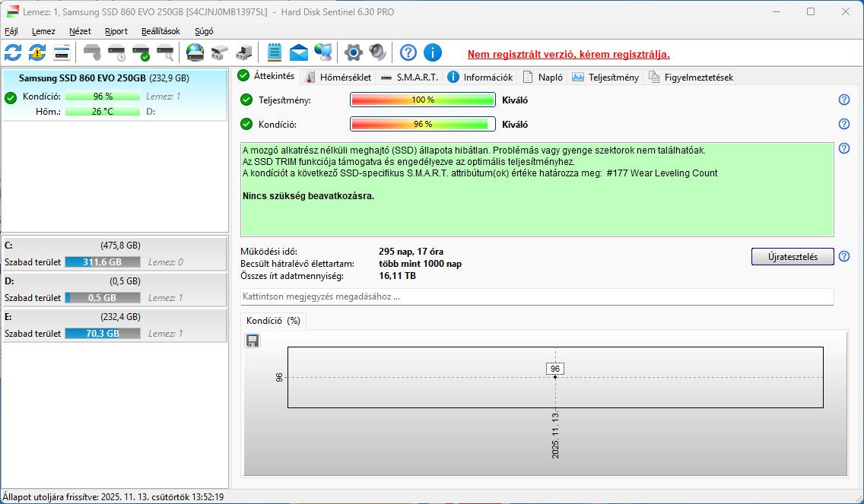
Task: Select the E: partition 232,4 GB entry
Action: 115,325
